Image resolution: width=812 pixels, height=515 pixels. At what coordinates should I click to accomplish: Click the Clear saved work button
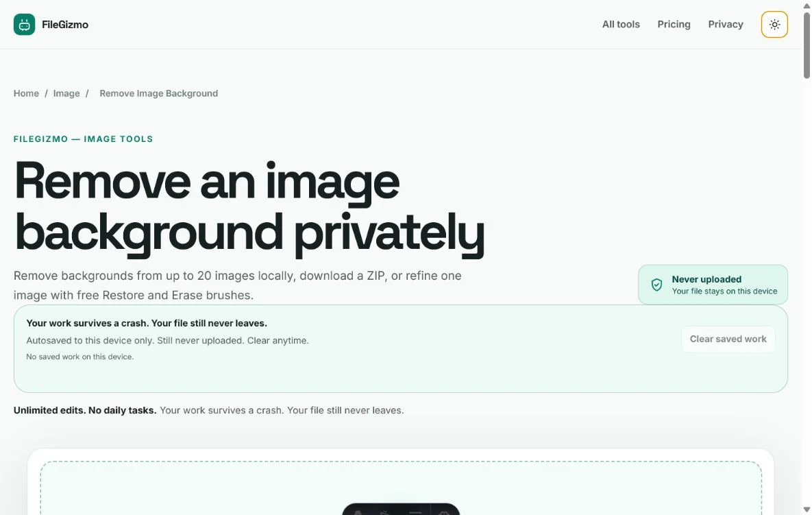[728, 339]
